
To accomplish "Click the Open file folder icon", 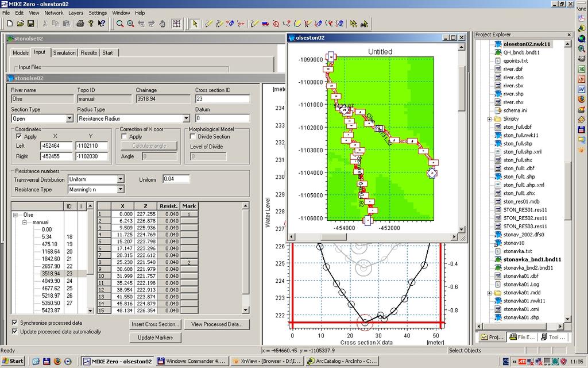I will 20,24.
